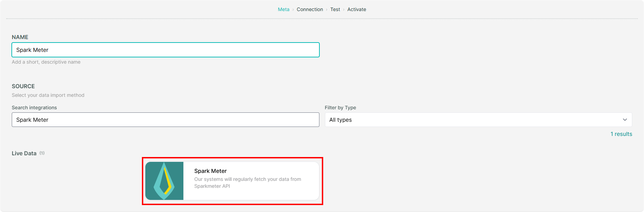Click the dropdown chevron next to All types
Image resolution: width=644 pixels, height=212 pixels.
click(625, 120)
